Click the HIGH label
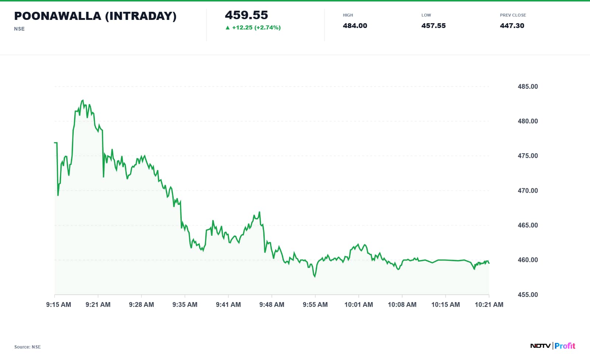Screen dimensions: 590x364 click(x=348, y=15)
